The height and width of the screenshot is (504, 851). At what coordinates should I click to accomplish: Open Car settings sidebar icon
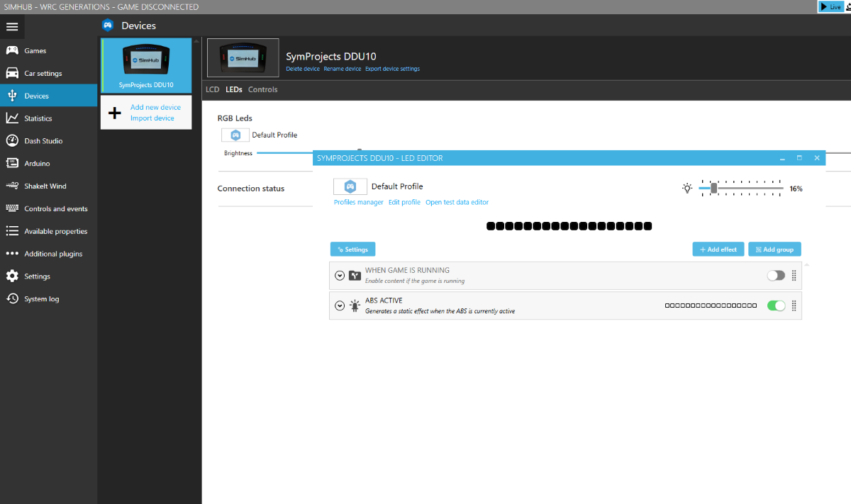(12, 74)
